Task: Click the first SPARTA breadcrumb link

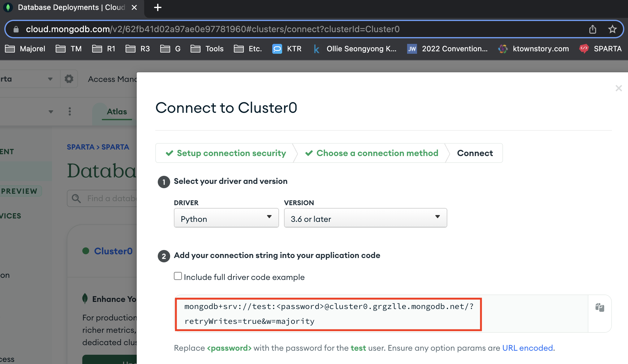Action: pyautogui.click(x=80, y=147)
